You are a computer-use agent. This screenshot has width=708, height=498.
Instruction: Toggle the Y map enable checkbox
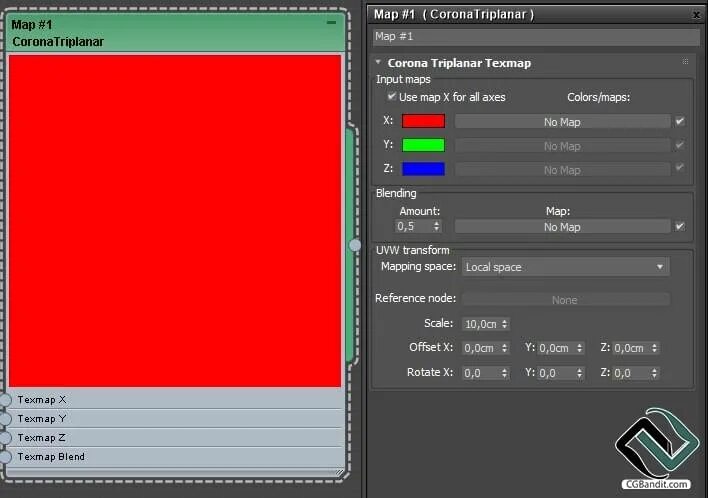coord(680,145)
